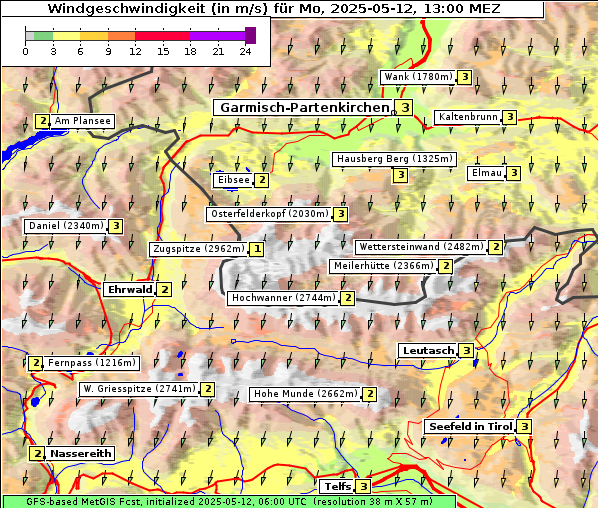Click the Leutasch wind speed value box
598x508 pixels.
(x=466, y=350)
